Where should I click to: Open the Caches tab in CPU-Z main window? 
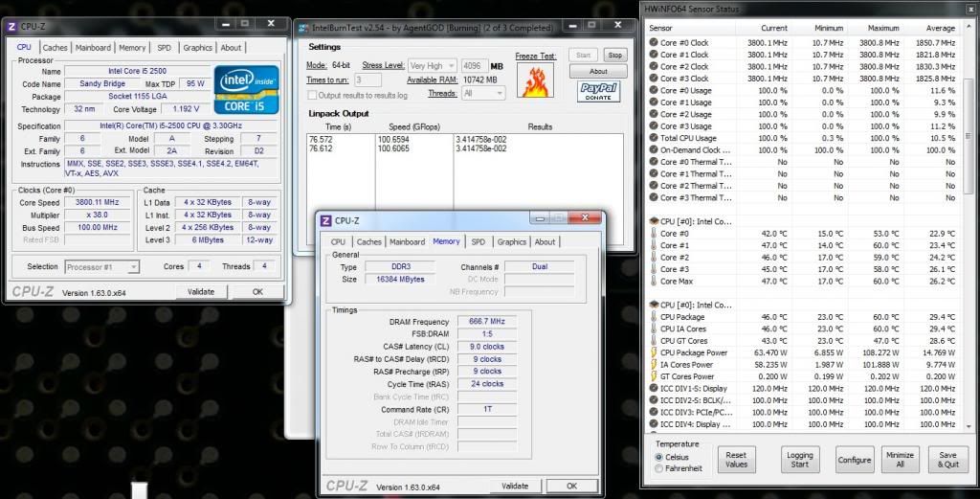pos(55,48)
